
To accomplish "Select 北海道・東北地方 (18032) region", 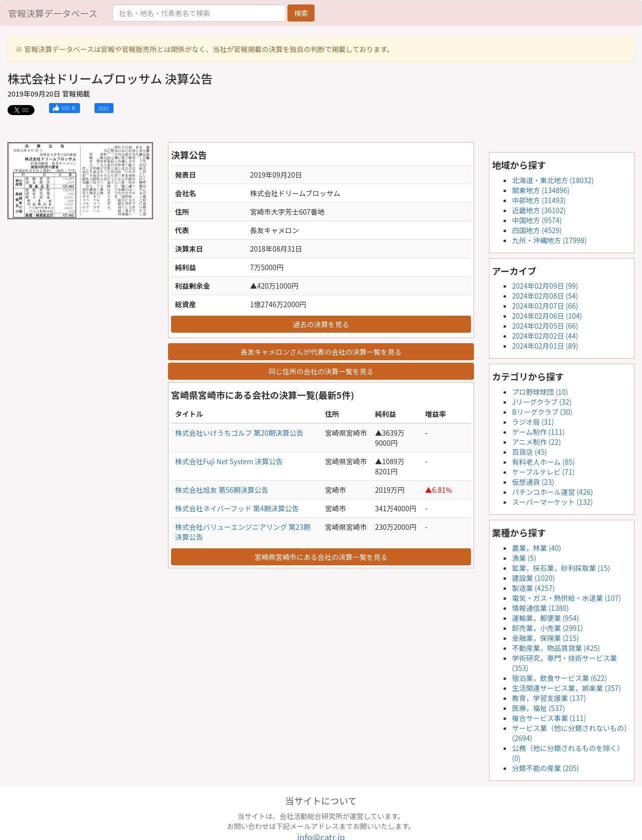I will (x=552, y=181).
